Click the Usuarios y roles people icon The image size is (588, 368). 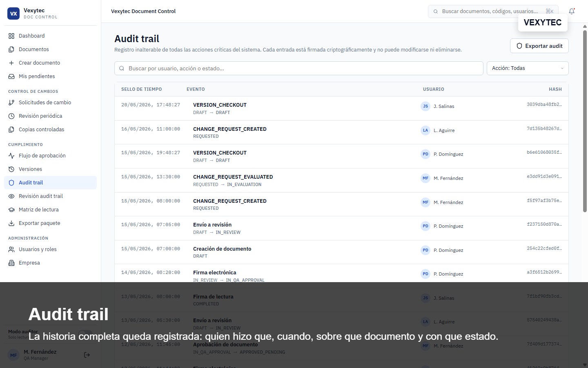click(x=11, y=249)
